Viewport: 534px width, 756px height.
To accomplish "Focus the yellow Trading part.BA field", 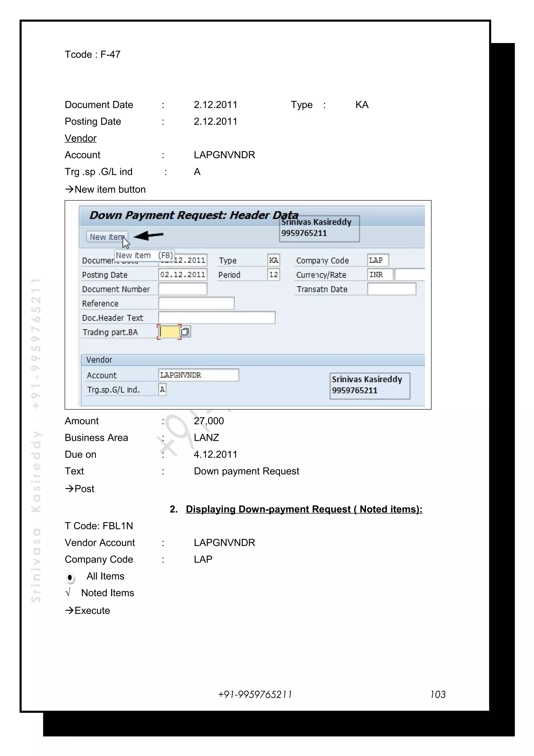I will point(169,332).
